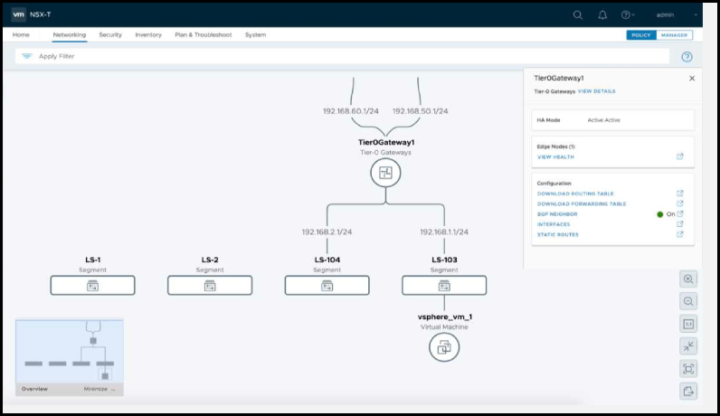Screen dimensions: 720x416
Task: Click popout icon beside Download Routing Table
Action: [680, 193]
